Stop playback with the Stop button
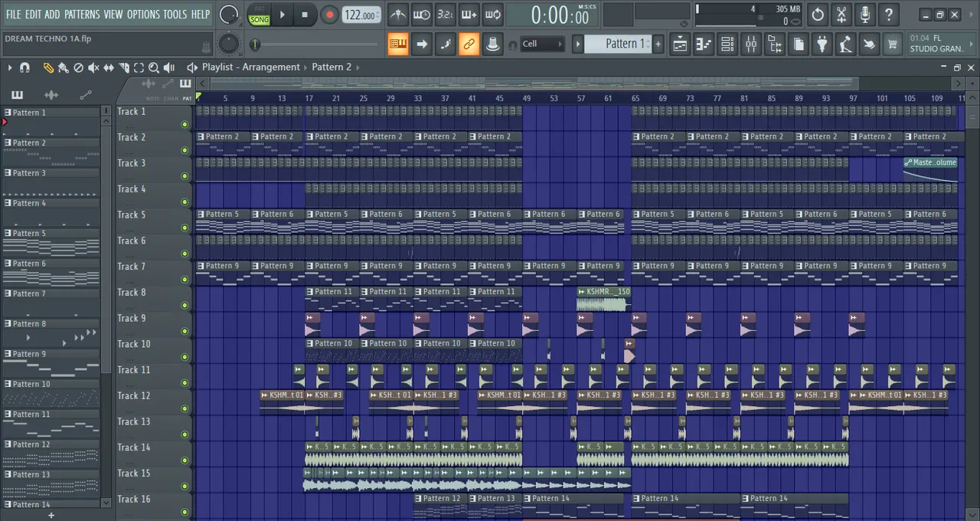The width and height of the screenshot is (980, 521). click(305, 15)
